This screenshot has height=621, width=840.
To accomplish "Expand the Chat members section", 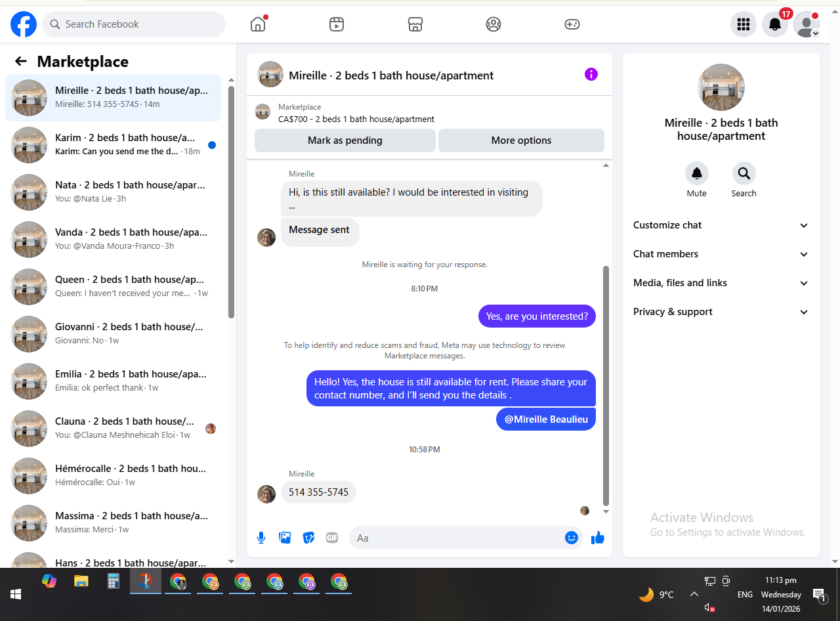I will point(721,254).
